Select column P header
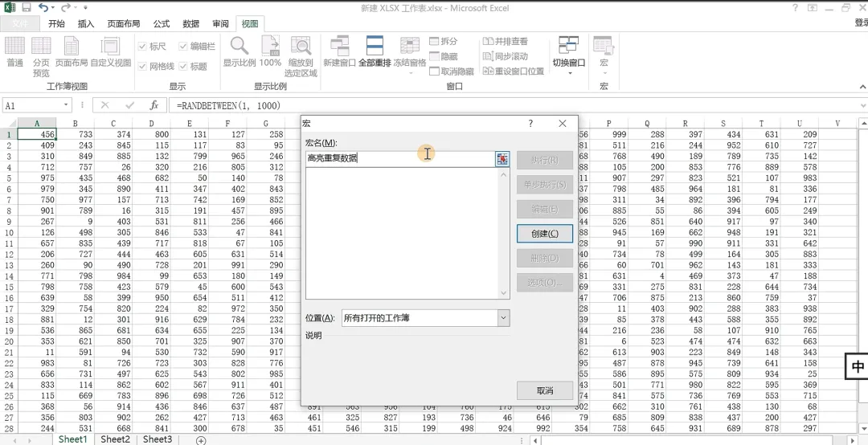The height and width of the screenshot is (445, 868). point(609,124)
